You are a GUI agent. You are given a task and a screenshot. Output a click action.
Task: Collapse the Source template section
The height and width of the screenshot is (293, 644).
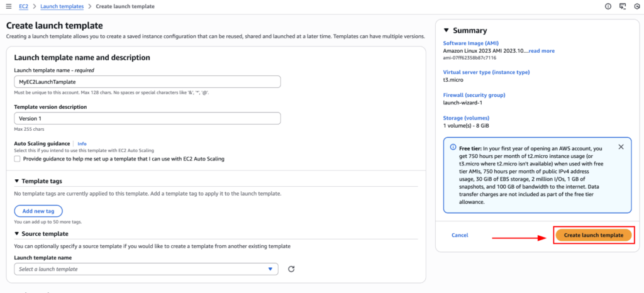[17, 234]
